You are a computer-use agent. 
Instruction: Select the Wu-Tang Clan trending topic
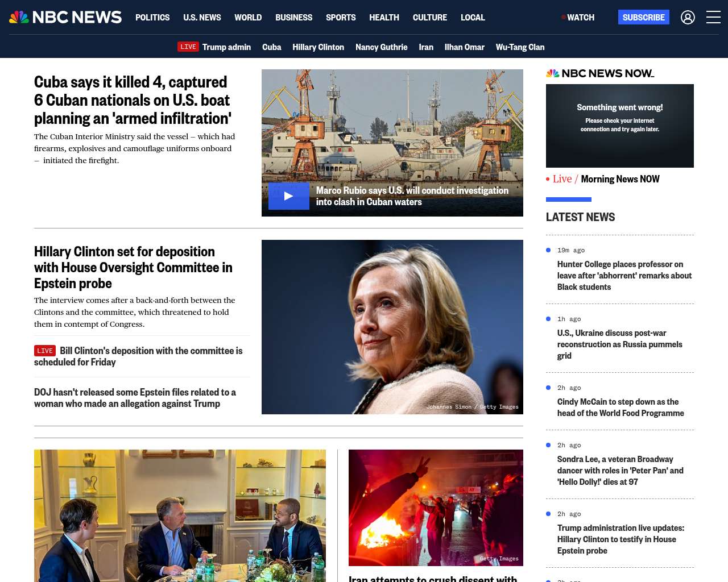(520, 47)
